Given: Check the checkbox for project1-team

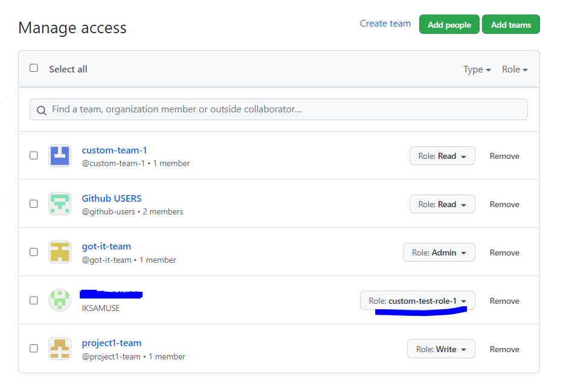Looking at the screenshot, I should click(x=34, y=348).
